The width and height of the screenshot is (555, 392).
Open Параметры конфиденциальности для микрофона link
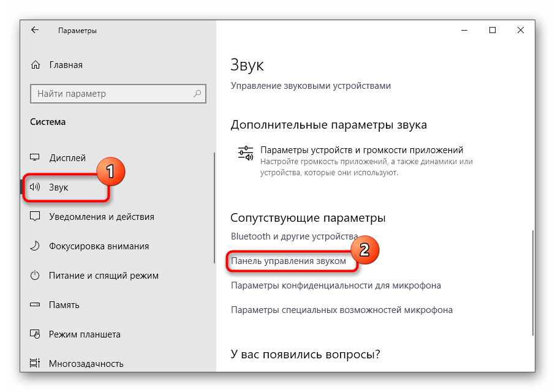tap(336, 285)
